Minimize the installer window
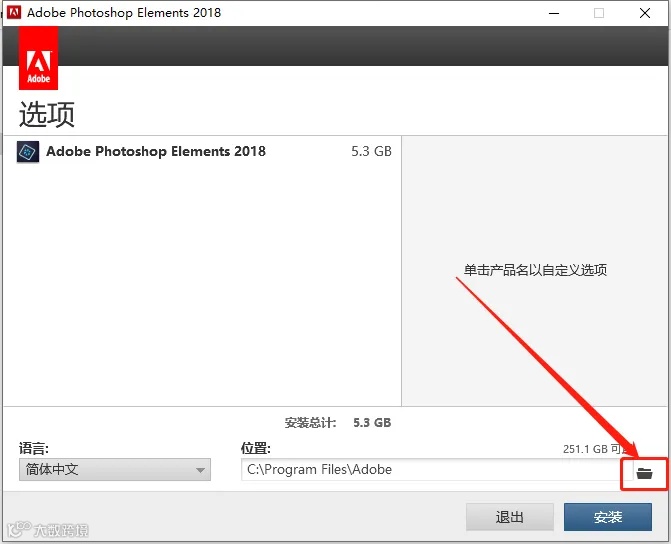This screenshot has height=544, width=671. pyautogui.click(x=554, y=13)
